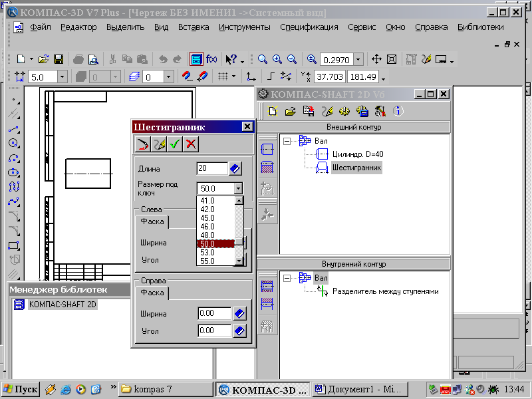
Task: Click the Внешний контур header button
Action: (x=354, y=127)
